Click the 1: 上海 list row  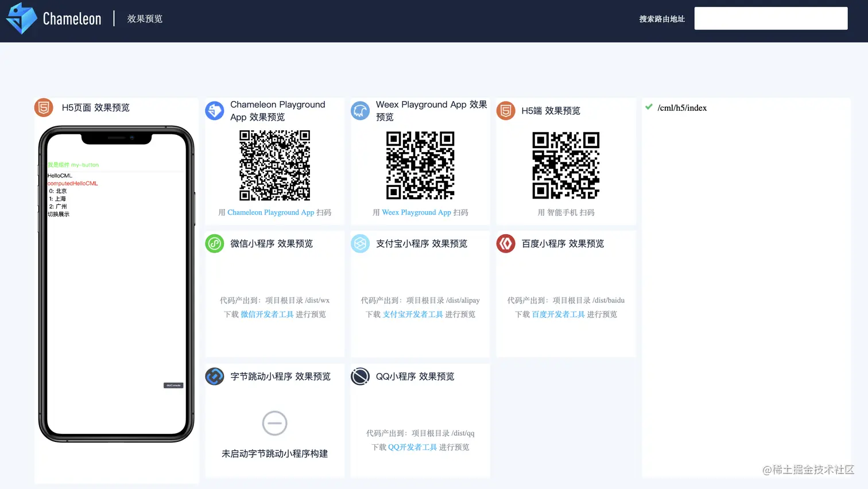coord(57,199)
